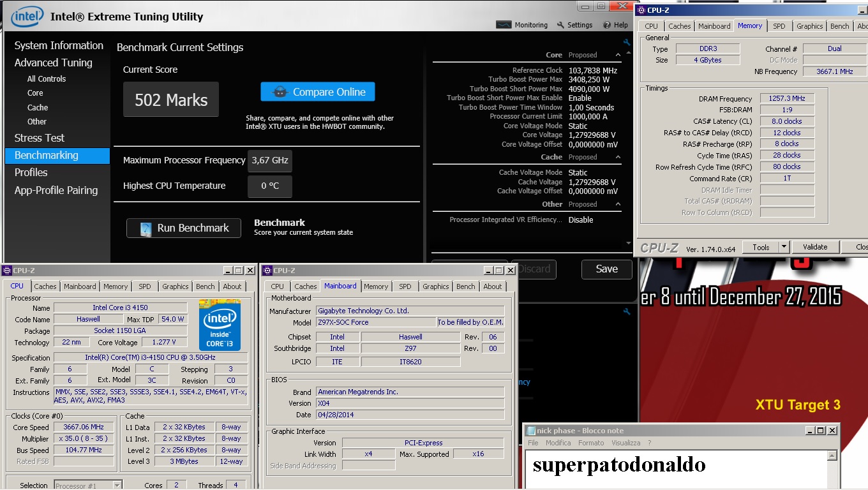
Task: Click into the superpatodonaldo text area
Action: (x=675, y=469)
